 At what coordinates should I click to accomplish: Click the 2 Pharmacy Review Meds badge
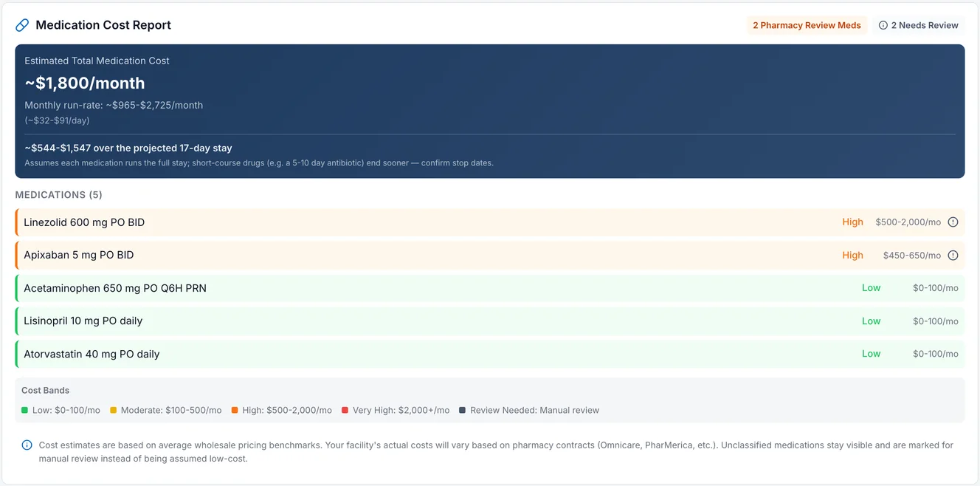coord(807,25)
